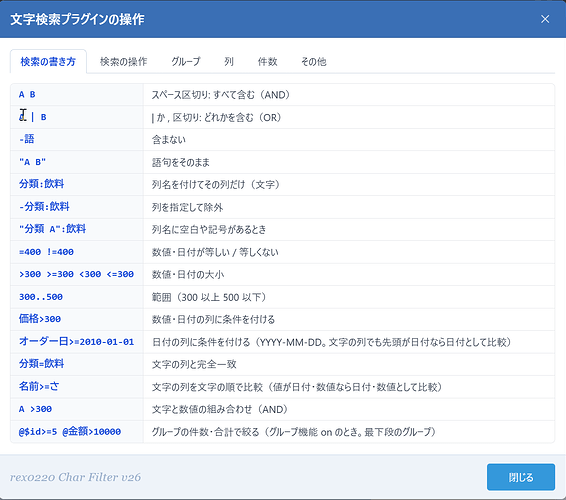Close the dialog with the X icon
This screenshot has width=566, height=500.
click(545, 19)
